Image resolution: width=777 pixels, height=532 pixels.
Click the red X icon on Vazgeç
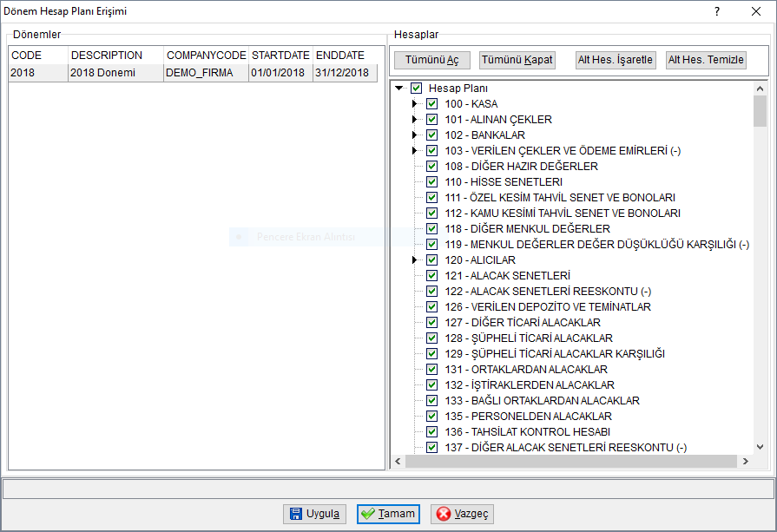pyautogui.click(x=444, y=514)
